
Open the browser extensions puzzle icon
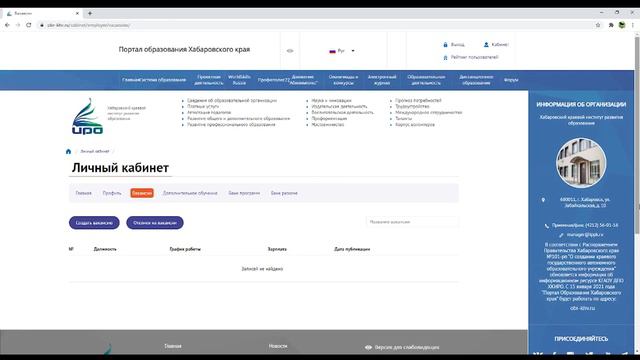611,25
